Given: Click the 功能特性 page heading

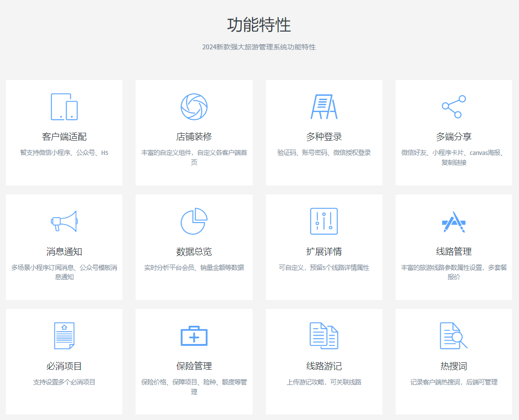Looking at the screenshot, I should tap(259, 25).
